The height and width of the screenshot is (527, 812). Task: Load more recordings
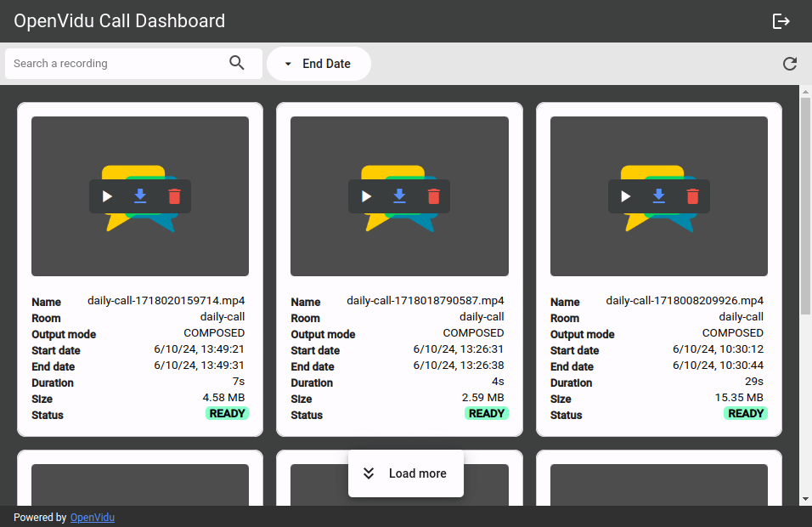point(406,473)
